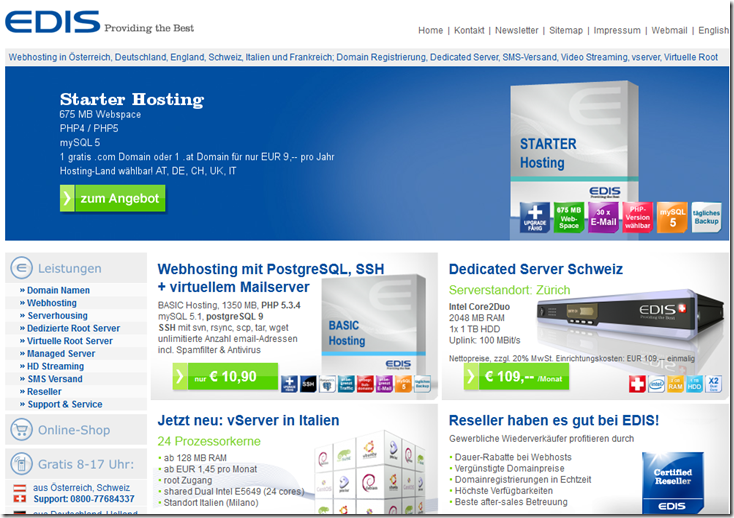Click Support: 0800-77684337 phone number
Image resolution: width=734 pixels, height=518 pixels.
[83, 499]
